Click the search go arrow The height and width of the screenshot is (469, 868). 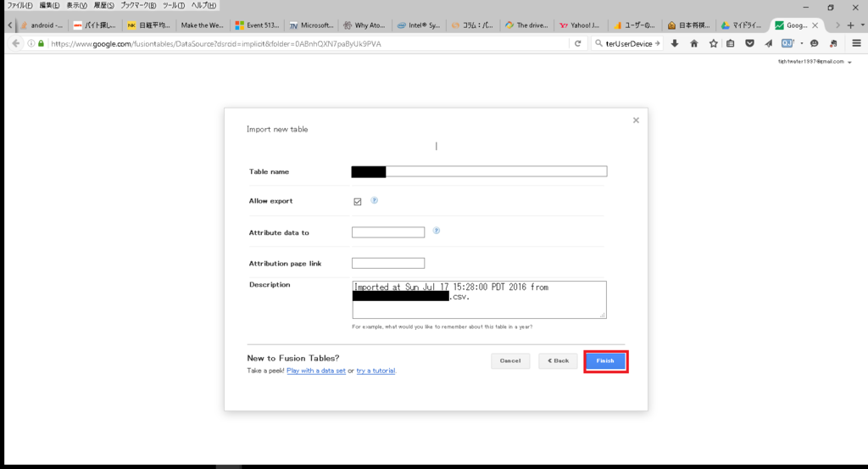coord(658,44)
